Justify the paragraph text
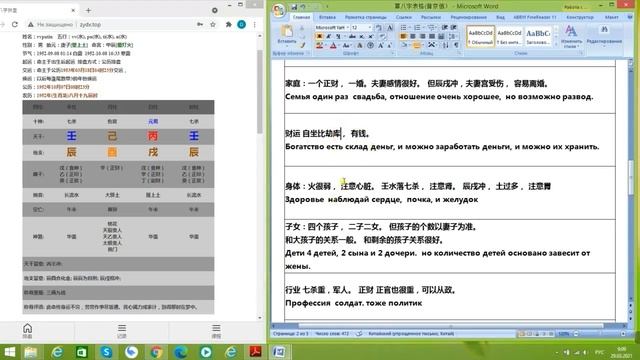The width and height of the screenshot is (640, 360). (431, 36)
